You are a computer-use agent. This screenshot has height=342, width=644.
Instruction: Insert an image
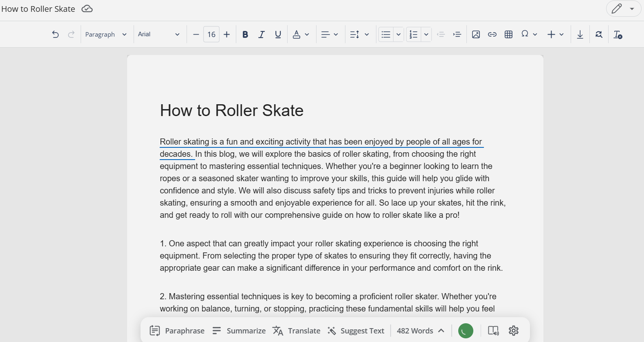[476, 35]
